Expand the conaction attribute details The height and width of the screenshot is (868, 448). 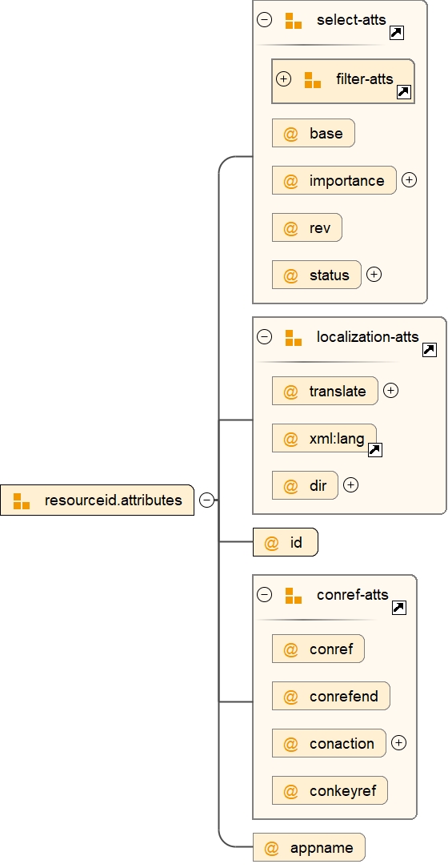coord(398,743)
